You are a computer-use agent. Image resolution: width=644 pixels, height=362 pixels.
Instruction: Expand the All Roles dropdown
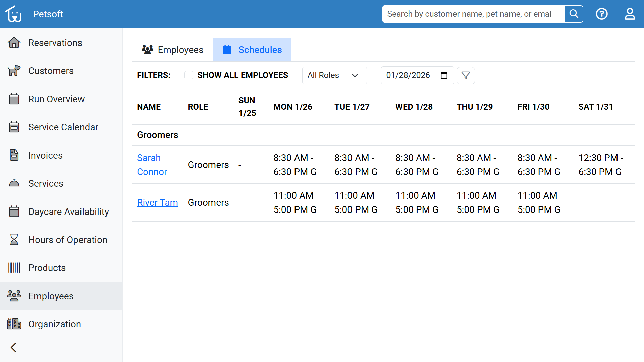pos(334,75)
